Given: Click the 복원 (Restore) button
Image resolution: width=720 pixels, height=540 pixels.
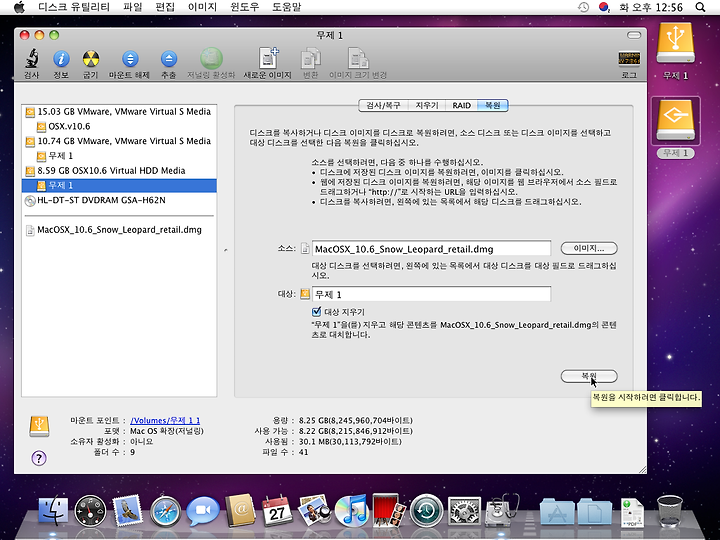Looking at the screenshot, I should pyautogui.click(x=589, y=376).
